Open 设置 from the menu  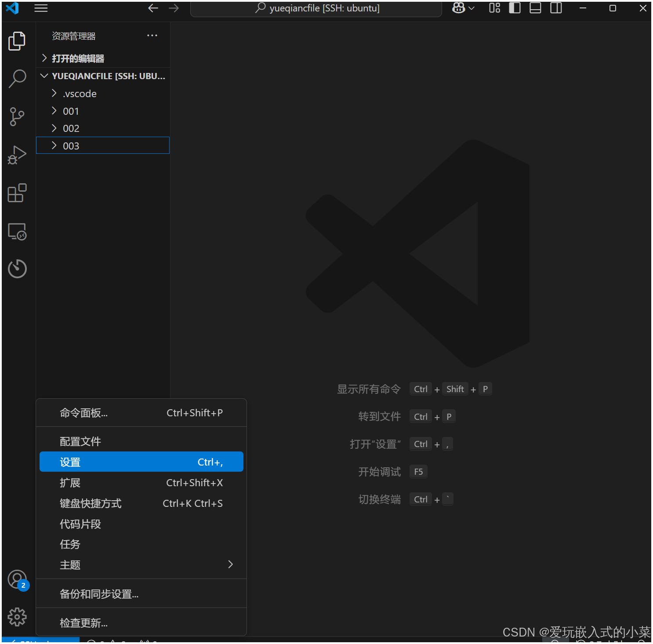(141, 462)
